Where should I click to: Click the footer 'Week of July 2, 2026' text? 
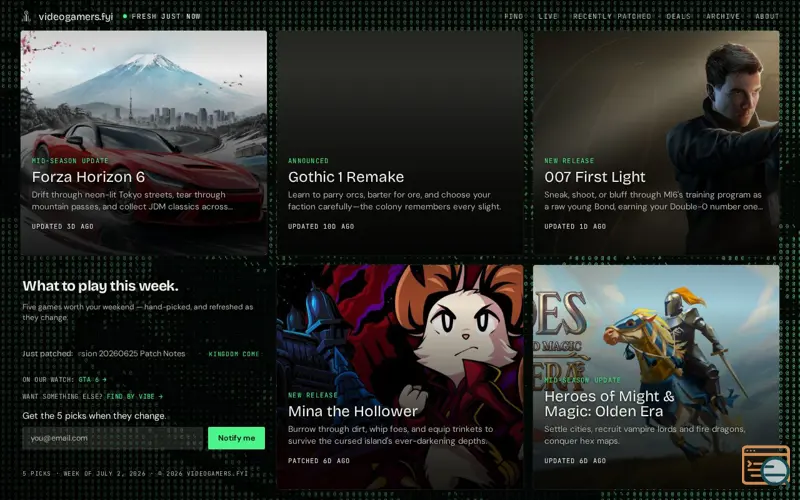pos(105,473)
